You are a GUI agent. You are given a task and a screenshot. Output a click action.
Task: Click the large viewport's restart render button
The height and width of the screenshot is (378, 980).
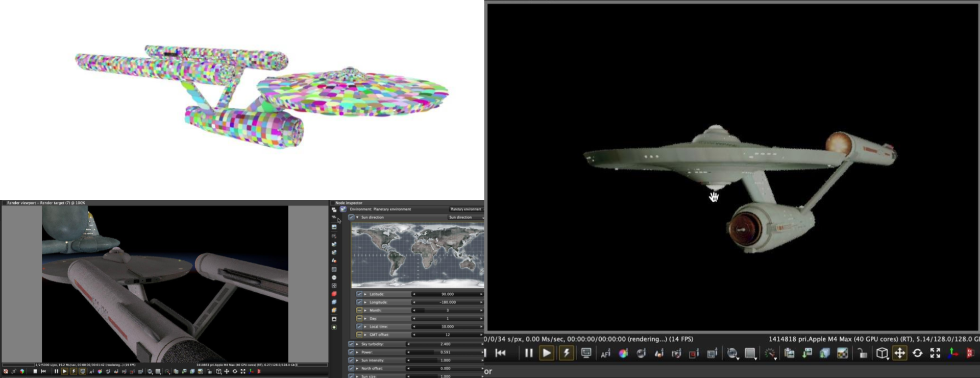[501, 353]
